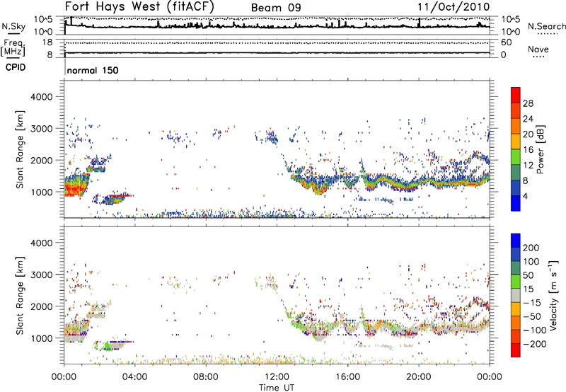Click the positive "100" velocity colorbar label
Screen dimensions: 566x392
click(531, 262)
